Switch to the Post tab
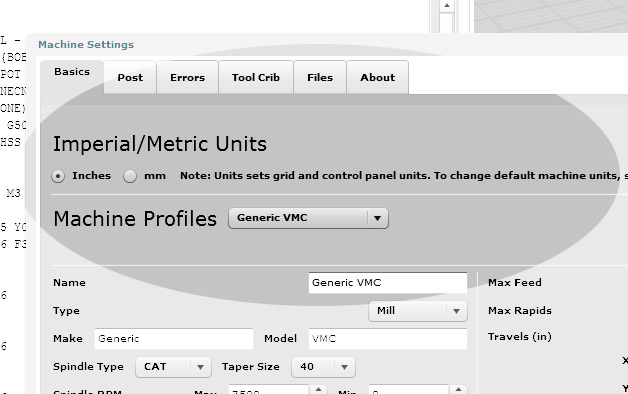The height and width of the screenshot is (394, 628). pos(130,77)
